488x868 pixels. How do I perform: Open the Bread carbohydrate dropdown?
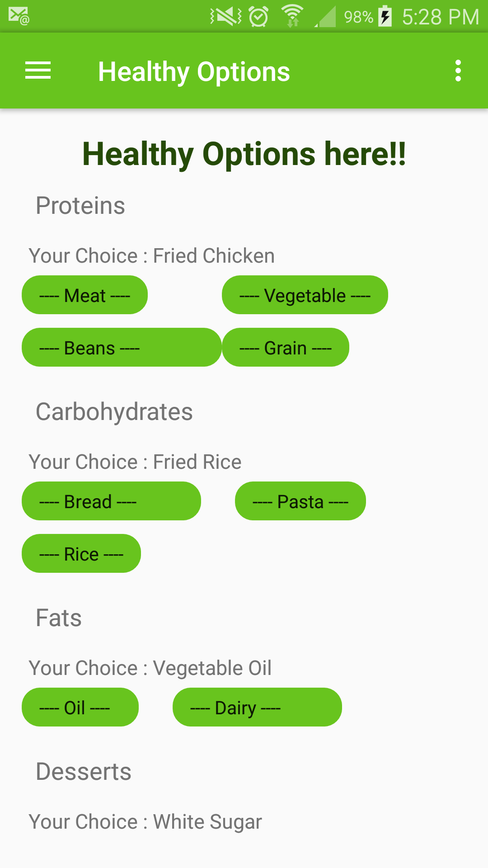[x=111, y=501]
